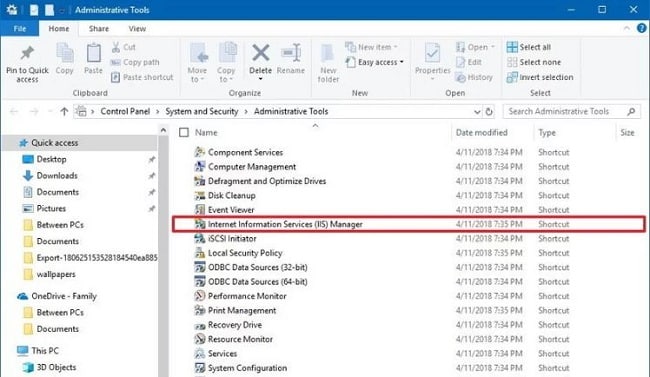The width and height of the screenshot is (650, 377).
Task: Click the Select none icon
Action: (512, 62)
